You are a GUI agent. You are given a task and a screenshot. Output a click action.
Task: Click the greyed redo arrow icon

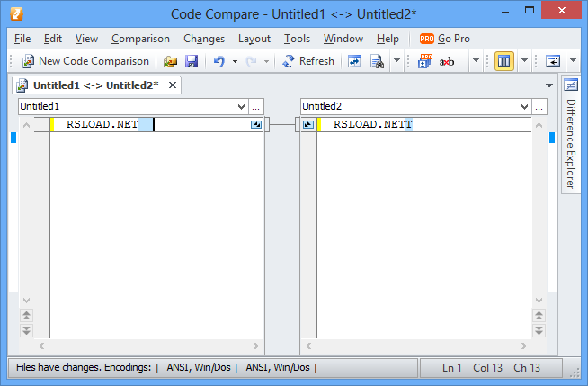[x=251, y=61]
